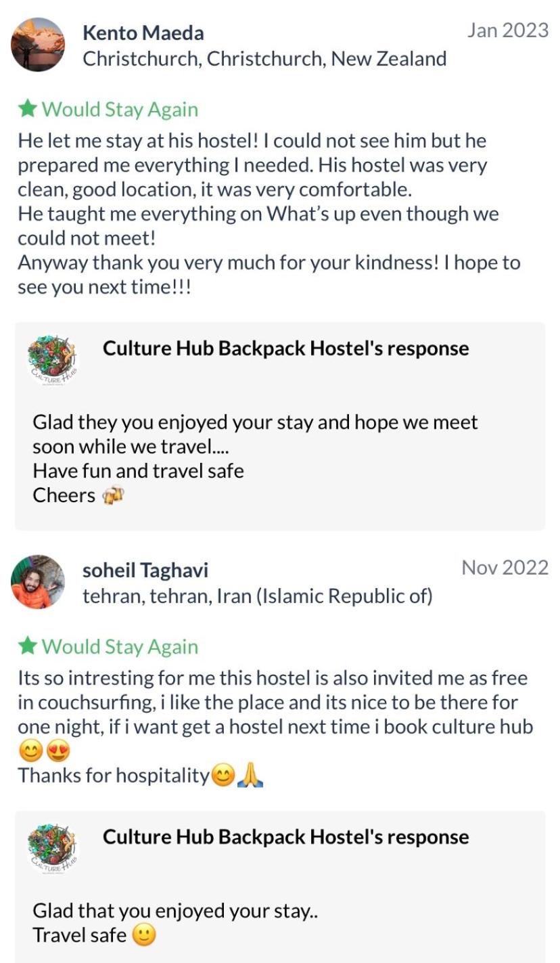
Task: Tap the green star beside soheil's review
Action: click(x=27, y=646)
